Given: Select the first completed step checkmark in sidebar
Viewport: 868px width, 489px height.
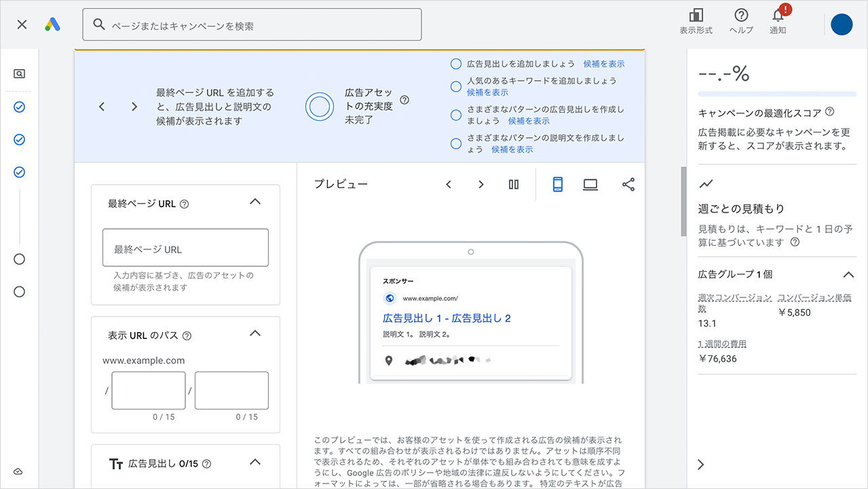Looking at the screenshot, I should (x=20, y=106).
